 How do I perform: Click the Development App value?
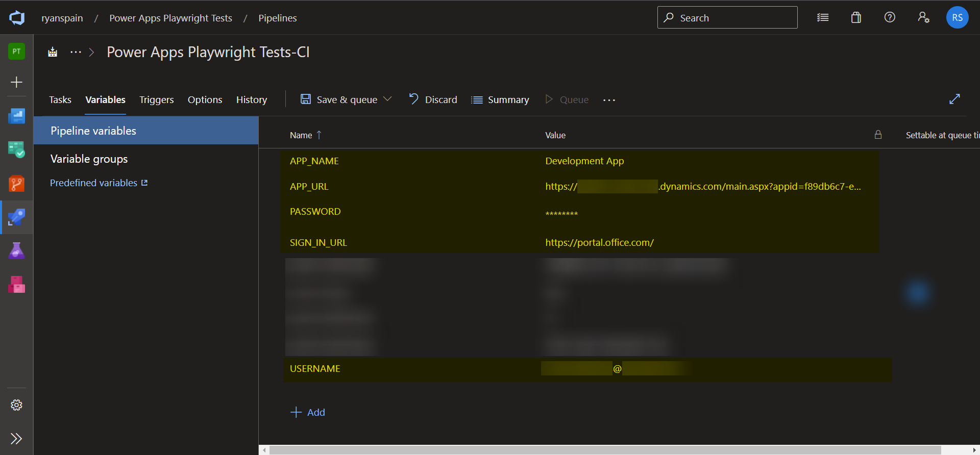584,161
